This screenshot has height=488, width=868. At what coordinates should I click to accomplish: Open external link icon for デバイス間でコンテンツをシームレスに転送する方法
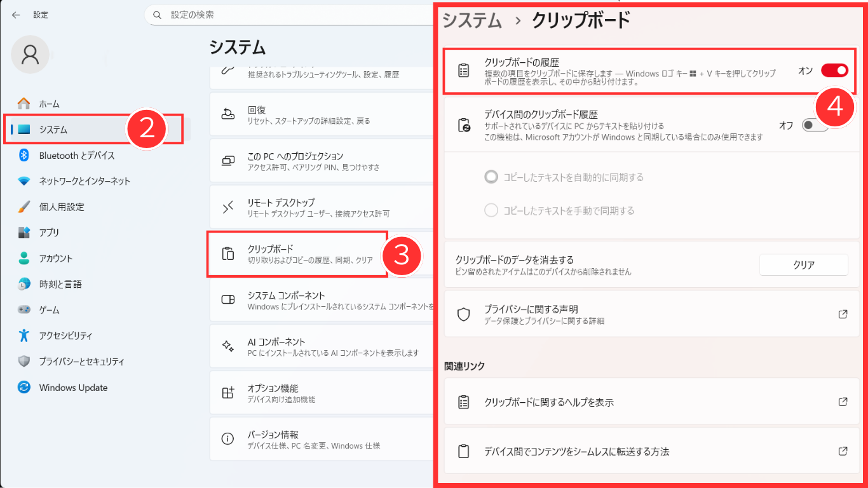tap(843, 451)
